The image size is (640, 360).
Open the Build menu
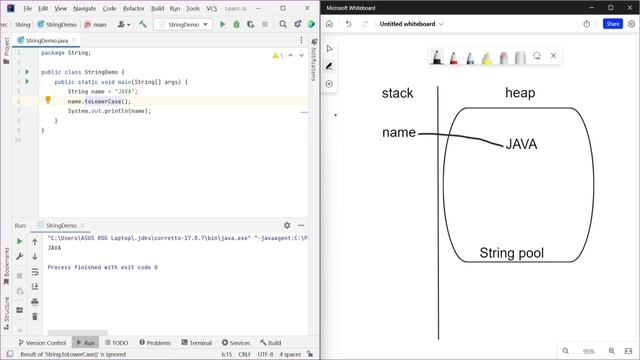click(157, 8)
